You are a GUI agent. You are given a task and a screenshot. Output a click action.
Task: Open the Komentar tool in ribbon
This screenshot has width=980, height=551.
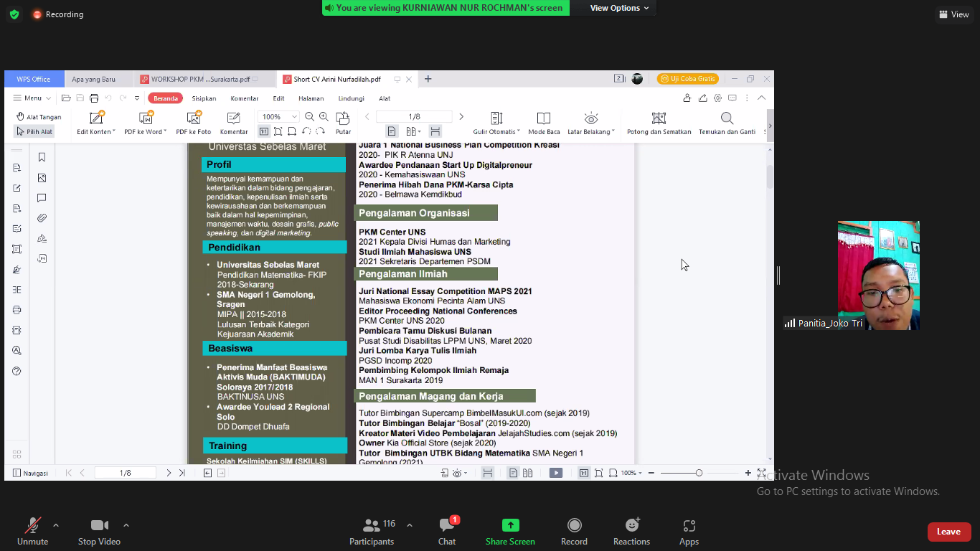pos(234,118)
